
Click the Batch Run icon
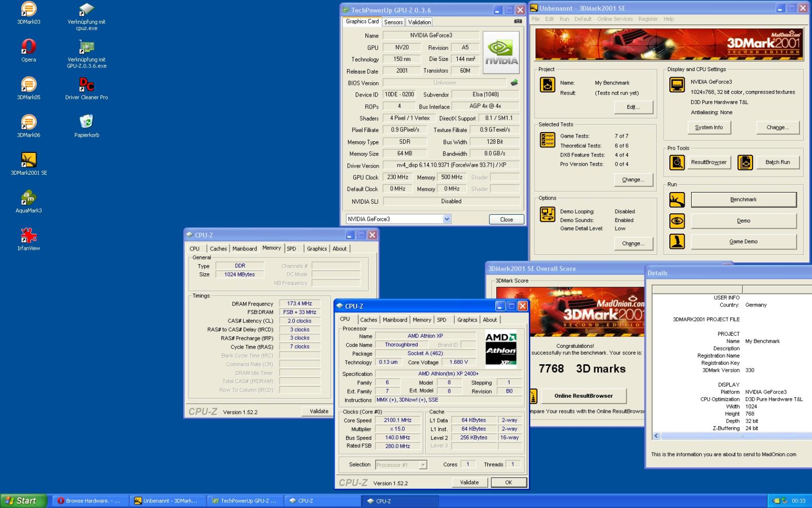point(745,163)
